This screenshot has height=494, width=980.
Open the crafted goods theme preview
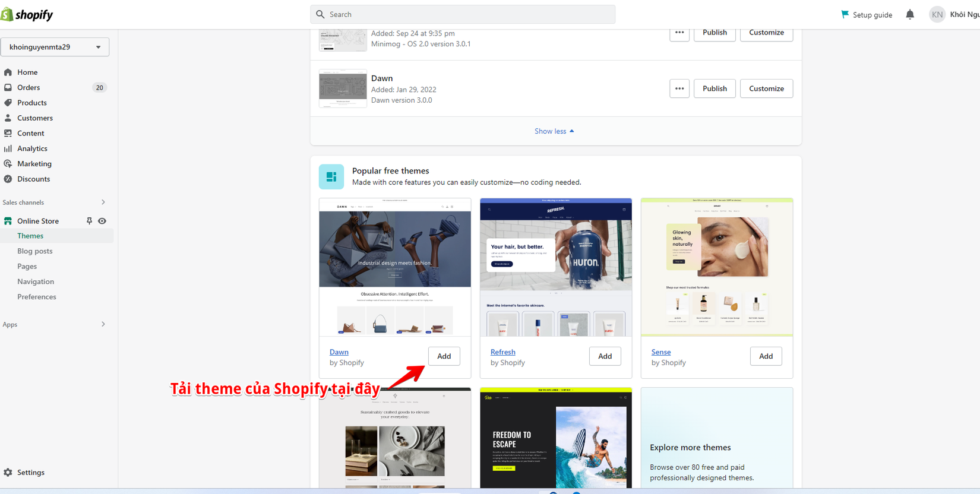pyautogui.click(x=395, y=438)
